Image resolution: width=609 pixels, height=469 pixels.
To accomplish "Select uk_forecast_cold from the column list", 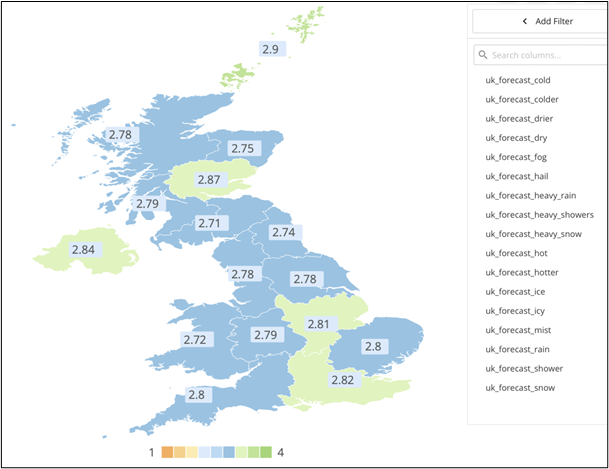I will click(x=517, y=80).
